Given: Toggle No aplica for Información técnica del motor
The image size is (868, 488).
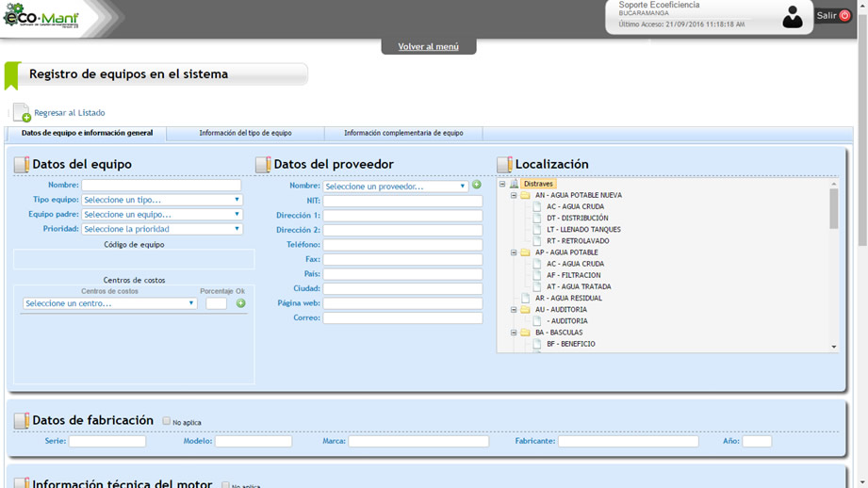Looking at the screenshot, I should pos(225,484).
